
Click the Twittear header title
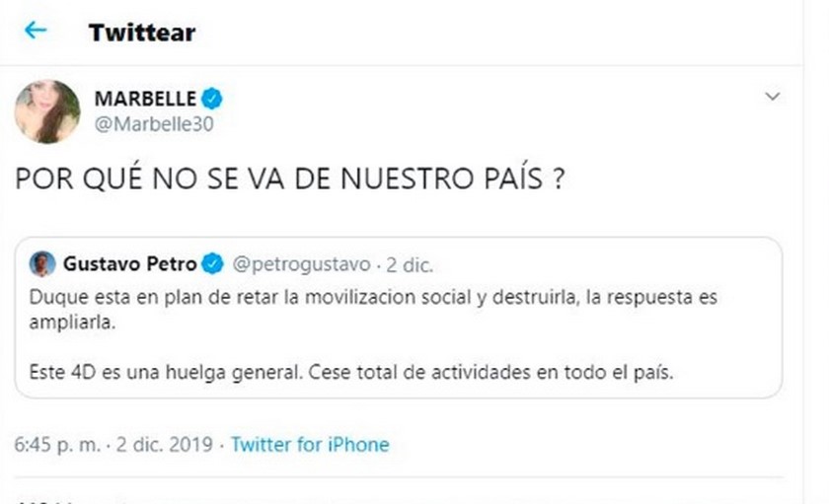pyautogui.click(x=141, y=32)
